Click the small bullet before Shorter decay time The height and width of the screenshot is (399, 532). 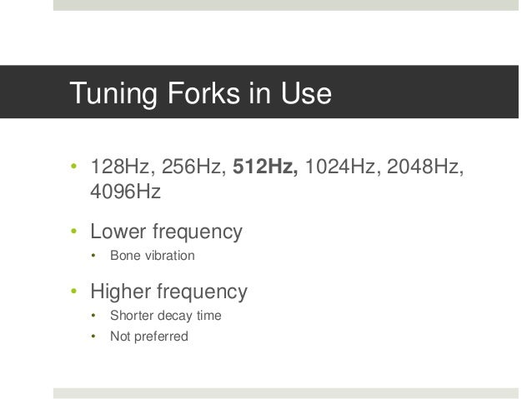[x=93, y=316]
